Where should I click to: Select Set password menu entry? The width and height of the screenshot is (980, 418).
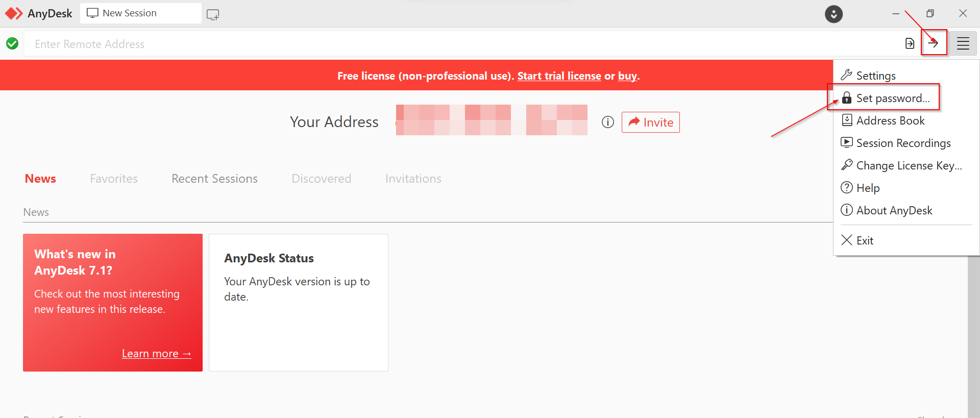(892, 98)
